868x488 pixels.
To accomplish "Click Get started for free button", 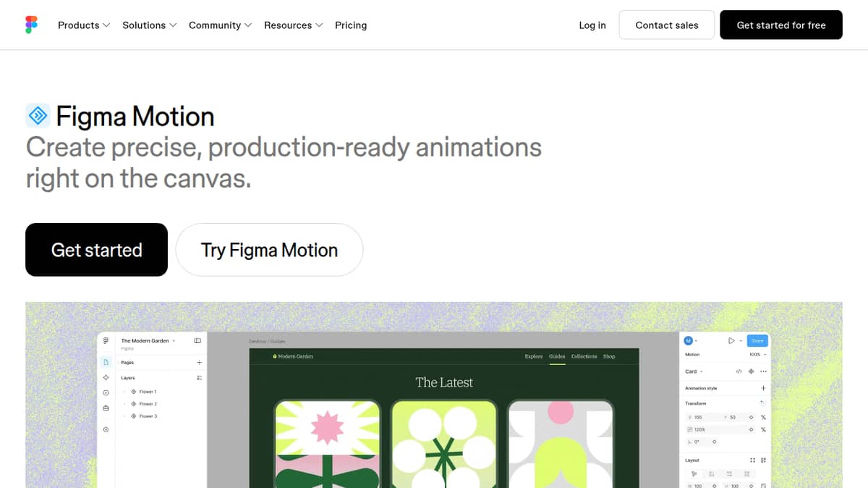I will coord(781,25).
